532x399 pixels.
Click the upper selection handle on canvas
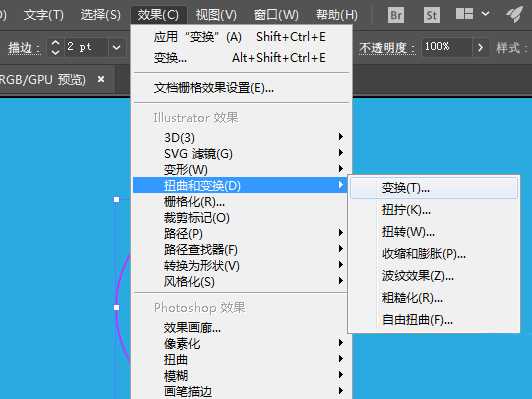click(116, 200)
